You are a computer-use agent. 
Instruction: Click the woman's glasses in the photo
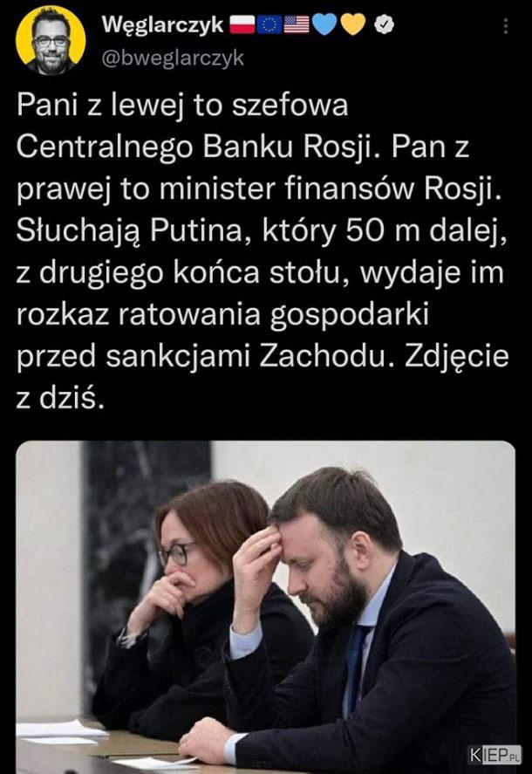(176, 553)
